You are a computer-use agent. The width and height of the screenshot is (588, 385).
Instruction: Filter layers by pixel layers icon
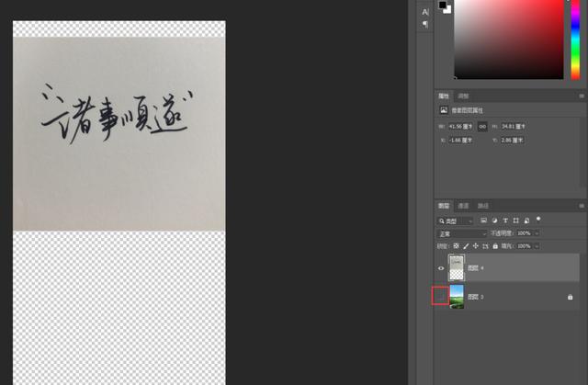(484, 221)
